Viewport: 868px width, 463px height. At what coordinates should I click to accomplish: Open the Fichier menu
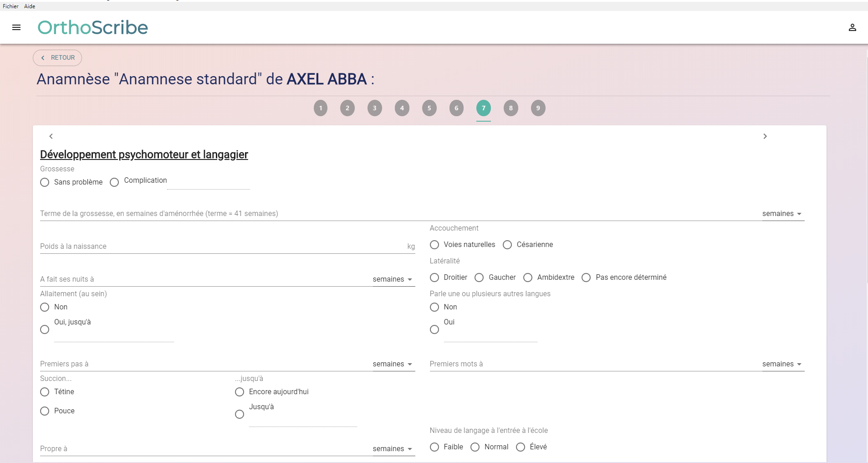(x=10, y=6)
